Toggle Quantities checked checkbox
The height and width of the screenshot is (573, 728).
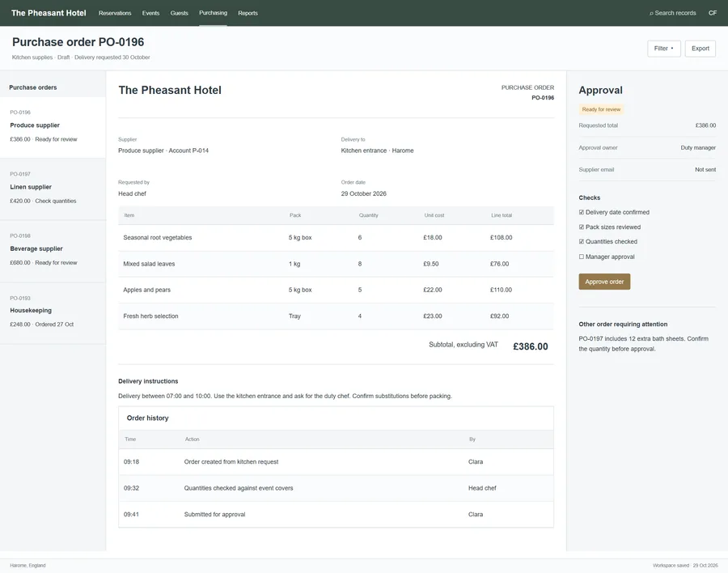(x=582, y=242)
